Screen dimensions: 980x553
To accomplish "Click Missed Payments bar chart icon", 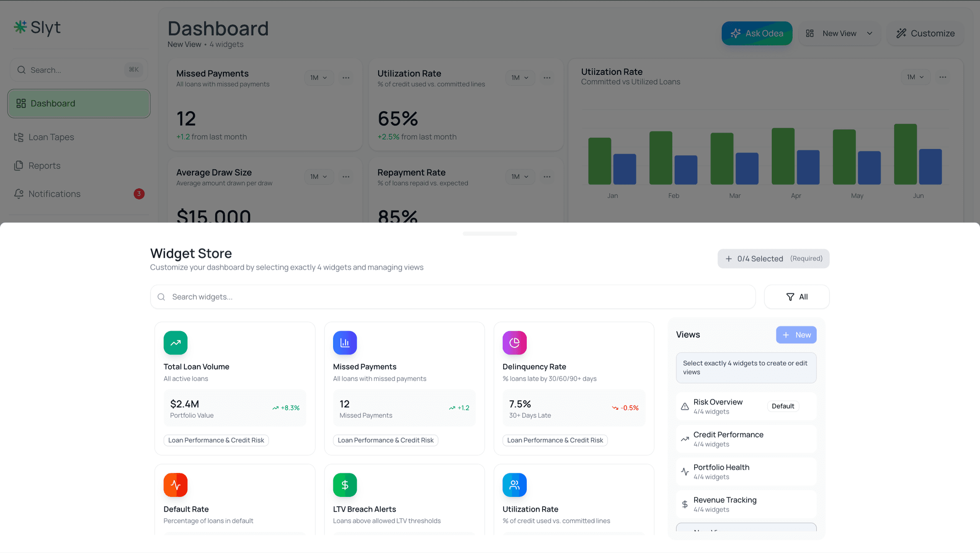I will [x=345, y=343].
